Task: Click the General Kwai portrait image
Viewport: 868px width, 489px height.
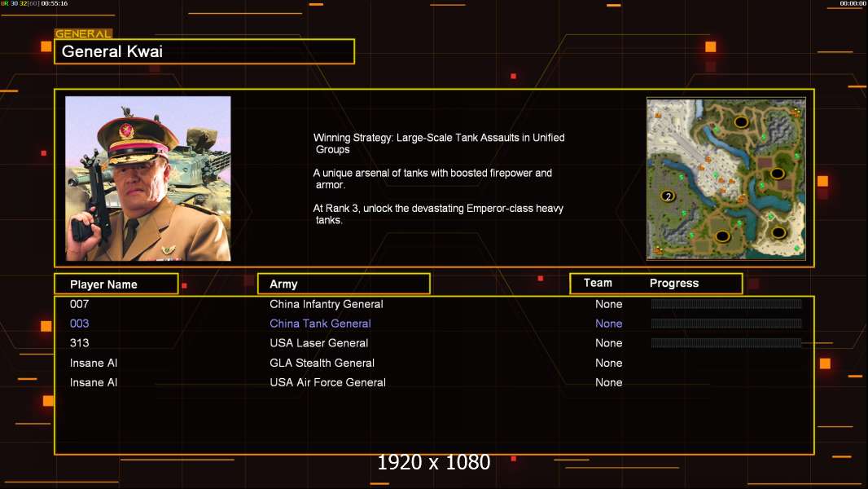Action: [148, 178]
